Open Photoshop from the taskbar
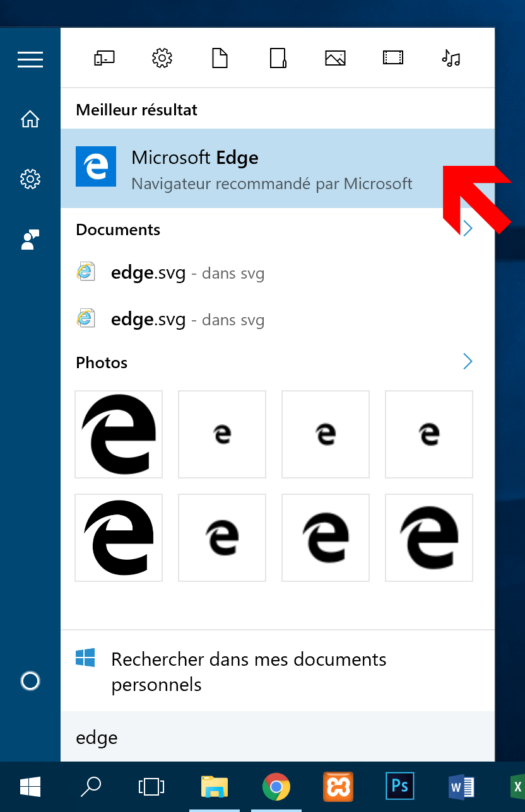 399,787
